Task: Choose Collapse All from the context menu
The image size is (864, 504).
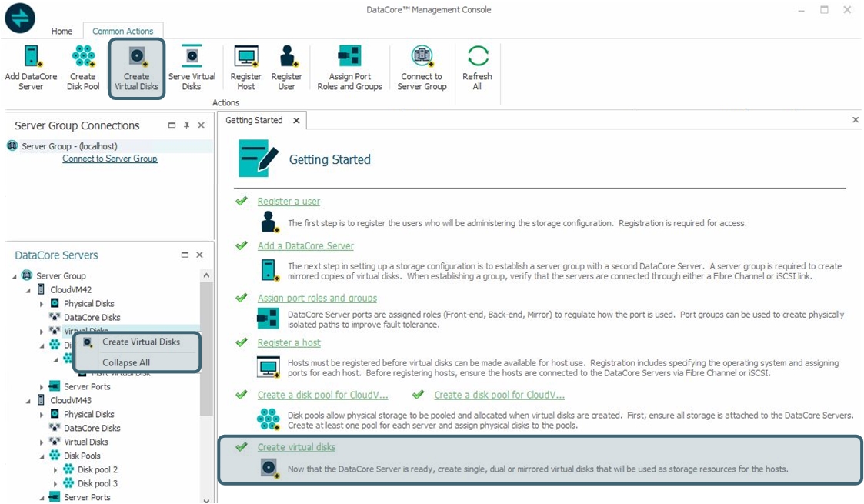Action: tap(126, 362)
